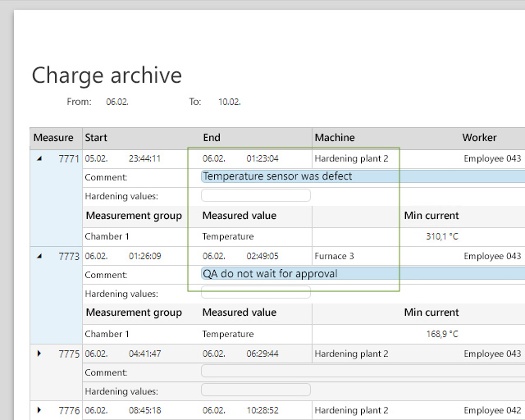
Task: Select the 310,1 °C min current value
Action: 442,236
